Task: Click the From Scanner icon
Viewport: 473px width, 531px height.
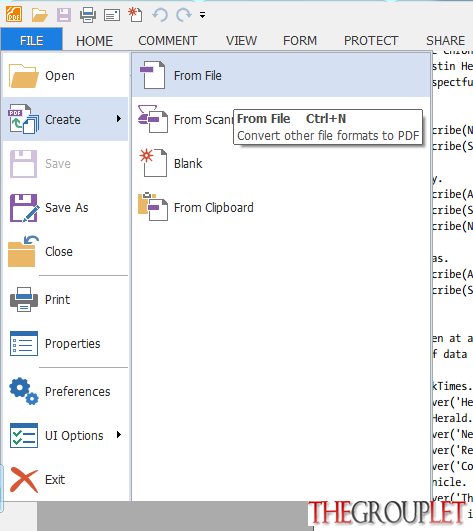Action: (153, 119)
